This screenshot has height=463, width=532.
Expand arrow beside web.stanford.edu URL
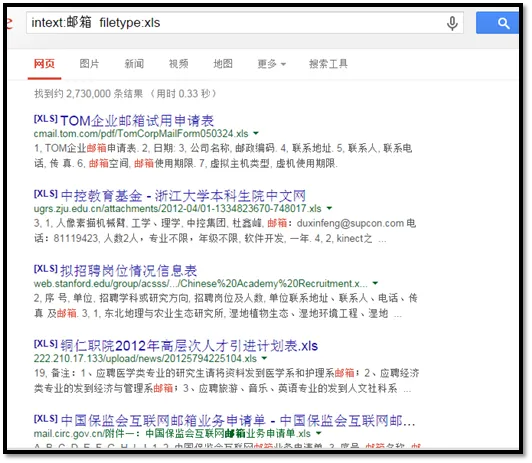(375, 283)
